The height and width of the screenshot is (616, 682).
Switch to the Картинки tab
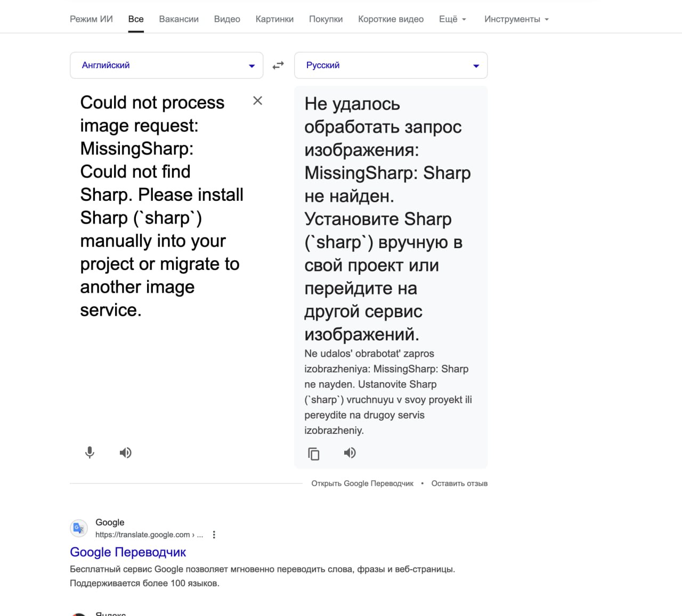[x=274, y=19]
